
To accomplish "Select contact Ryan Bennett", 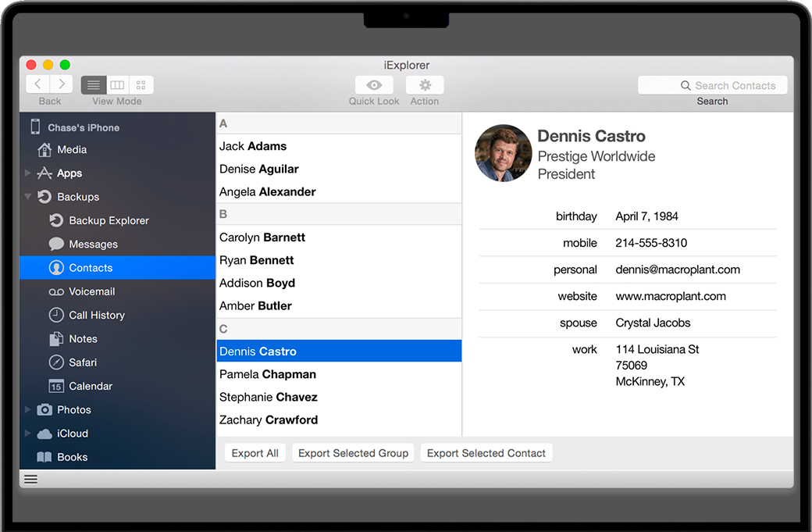I will [x=339, y=260].
